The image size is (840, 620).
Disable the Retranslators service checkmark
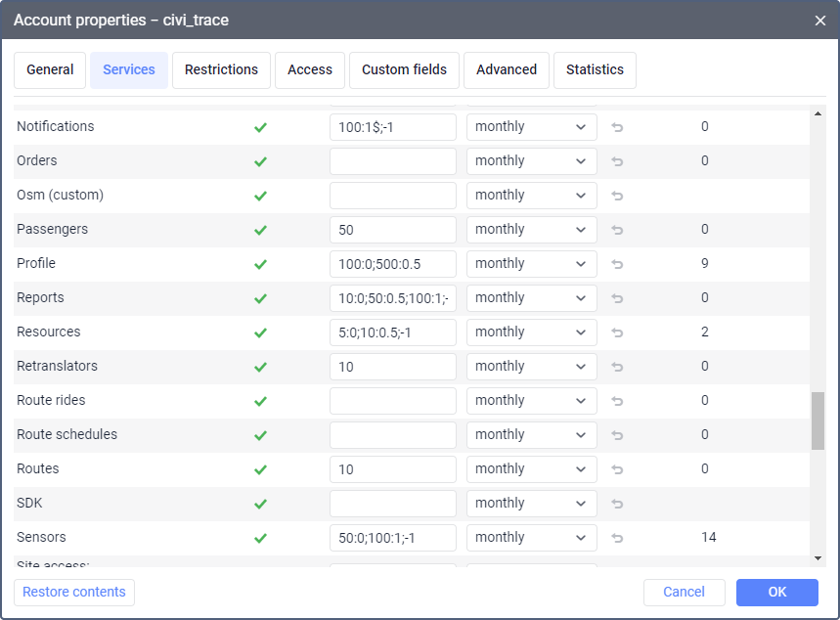pyautogui.click(x=260, y=367)
